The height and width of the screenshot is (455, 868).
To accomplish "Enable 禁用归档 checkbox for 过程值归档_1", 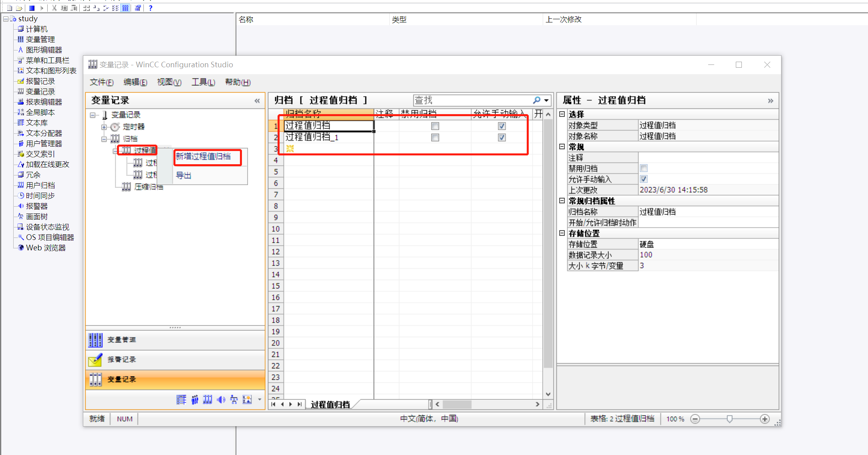I will (x=435, y=137).
